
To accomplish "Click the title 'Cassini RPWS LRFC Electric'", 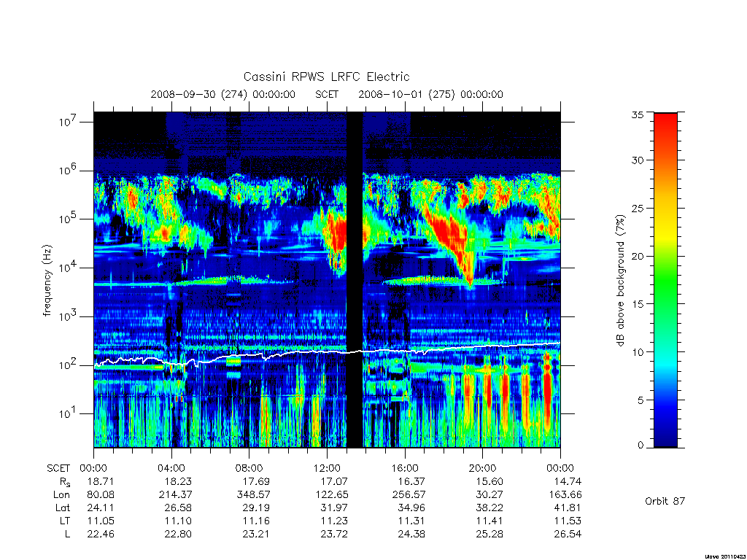I will [x=326, y=77].
